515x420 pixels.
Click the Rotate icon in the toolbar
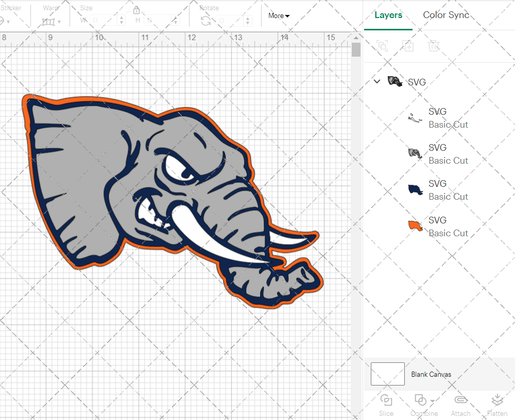tap(205, 21)
